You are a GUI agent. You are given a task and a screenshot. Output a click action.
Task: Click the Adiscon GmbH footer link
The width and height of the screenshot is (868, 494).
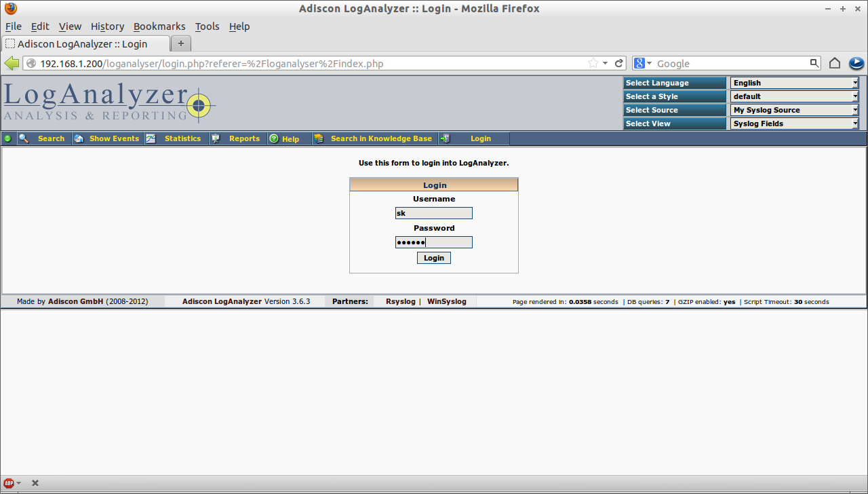click(76, 301)
